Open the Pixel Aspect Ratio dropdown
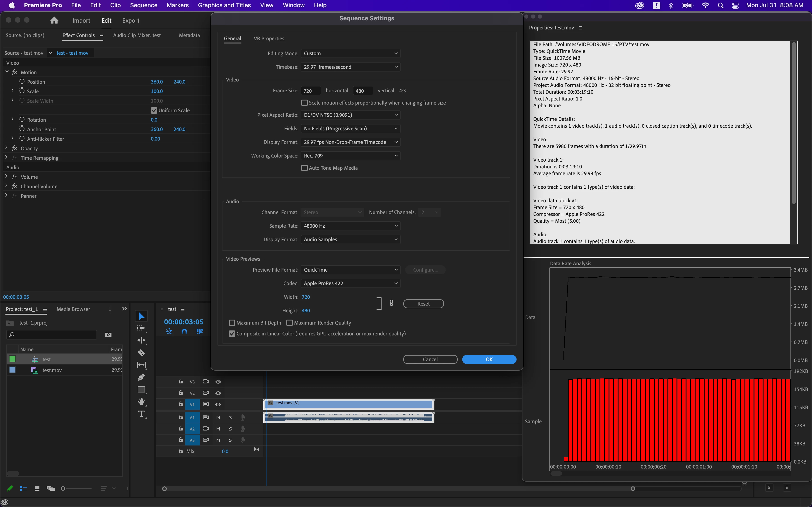The image size is (812, 507). [x=350, y=115]
